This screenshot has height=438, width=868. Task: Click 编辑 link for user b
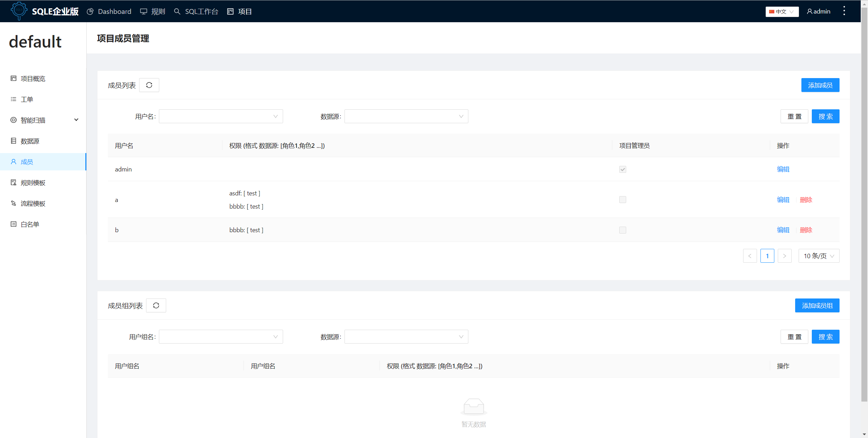point(783,230)
